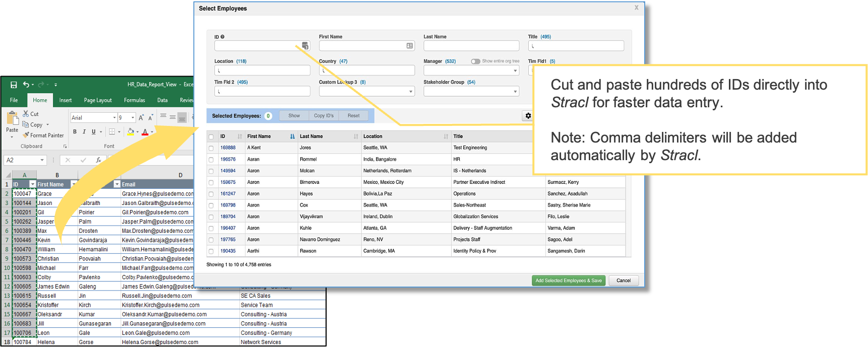The width and height of the screenshot is (868, 347).
Task: Toggle Italic formatting in Excel
Action: click(84, 132)
